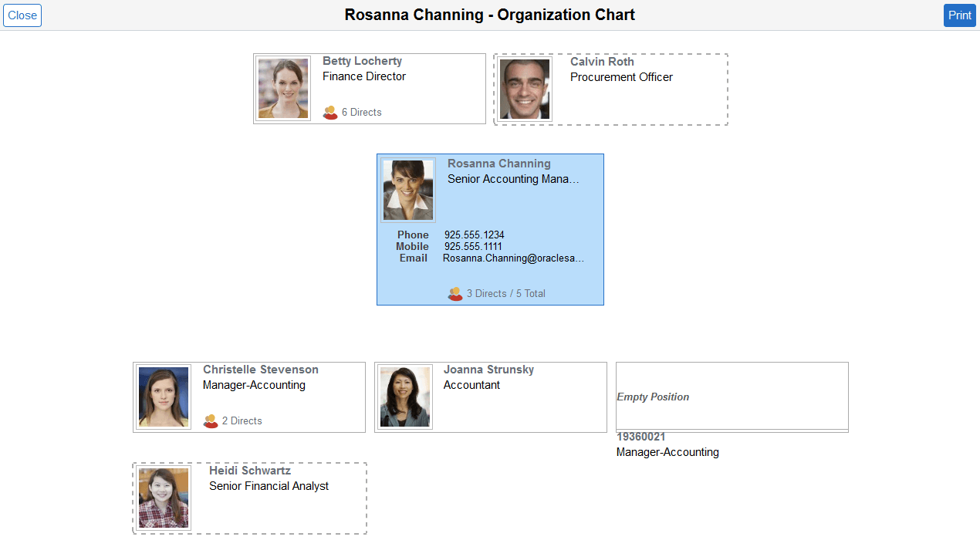The image size is (980, 547).
Task: Print the organization chart
Action: click(x=959, y=15)
